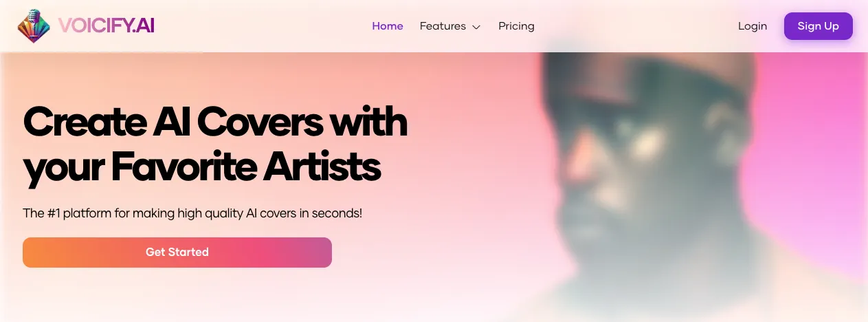Click the VOICIFY.AI brand wordmark
Viewport: 868px width, 322px height.
107,26
